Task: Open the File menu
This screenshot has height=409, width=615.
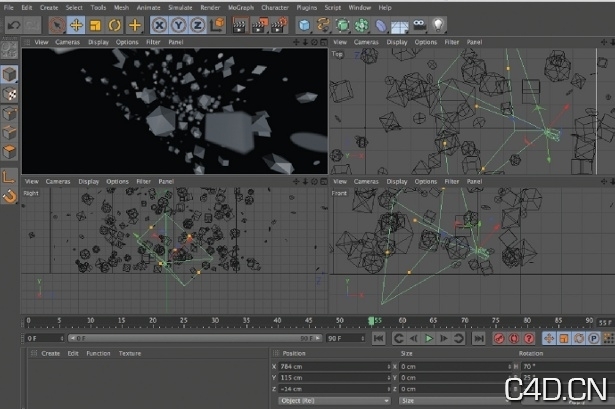Action: click(8, 7)
